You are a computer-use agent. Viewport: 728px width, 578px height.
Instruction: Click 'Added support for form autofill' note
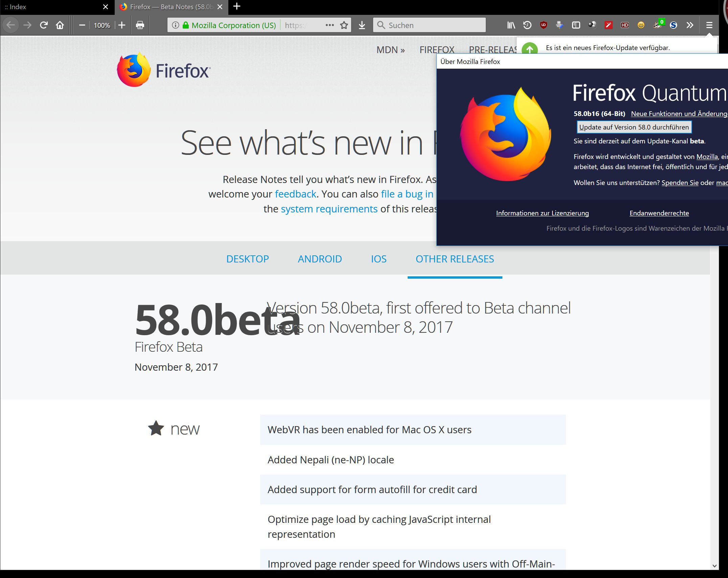(372, 490)
